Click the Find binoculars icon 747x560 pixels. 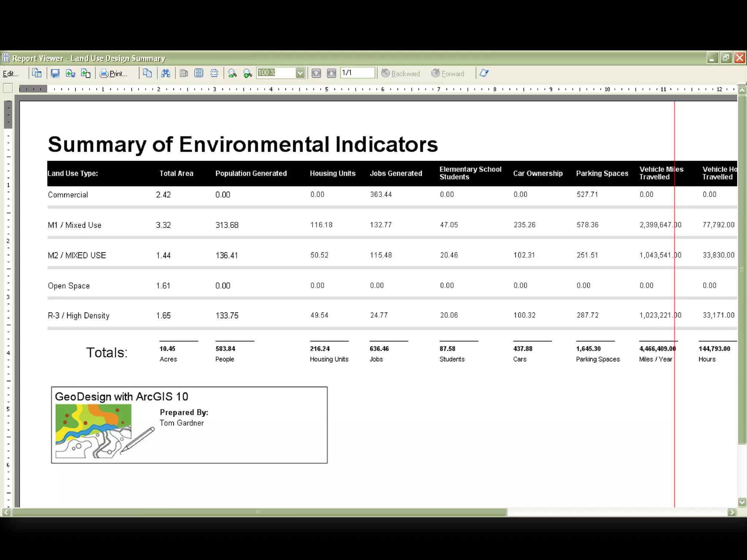pos(166,74)
